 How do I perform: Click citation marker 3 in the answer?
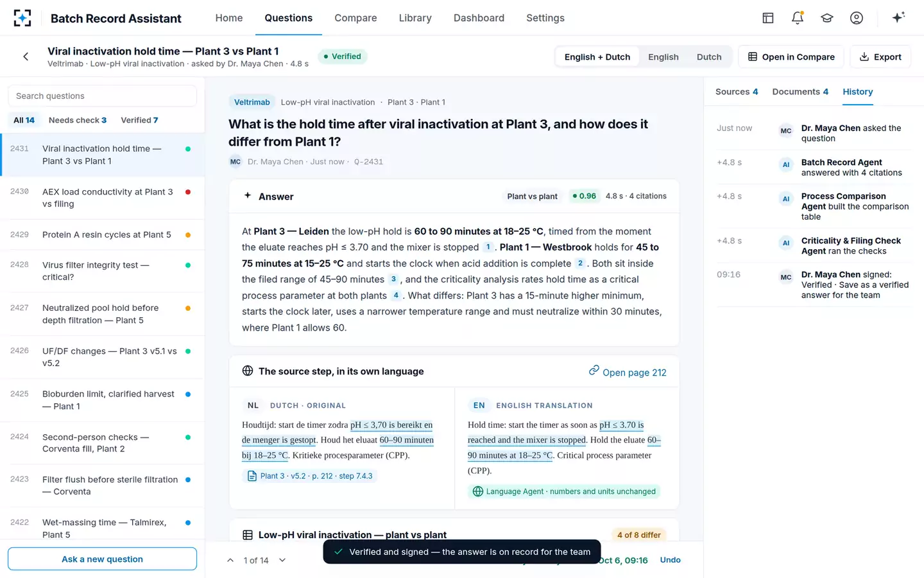tap(393, 279)
